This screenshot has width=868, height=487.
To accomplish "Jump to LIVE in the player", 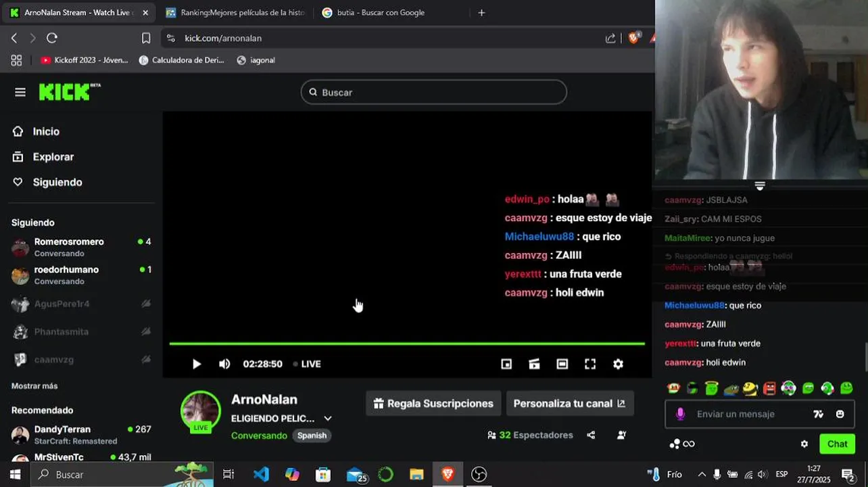I will (307, 364).
